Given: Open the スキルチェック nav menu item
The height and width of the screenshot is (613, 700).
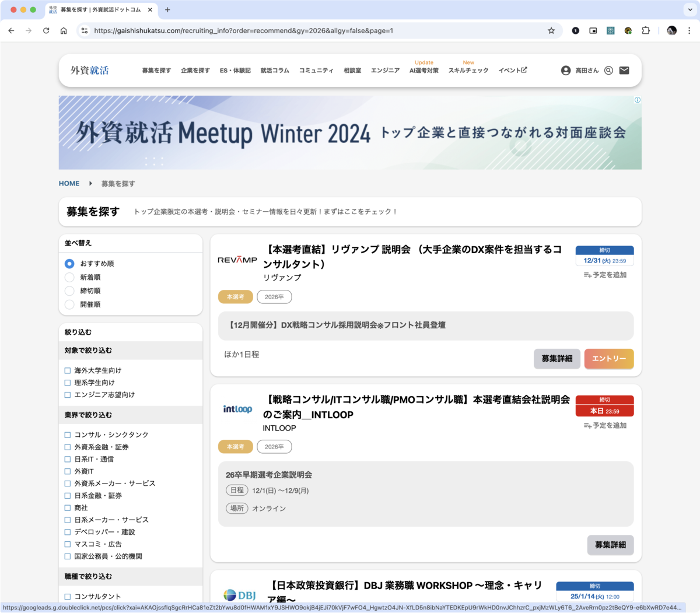Looking at the screenshot, I should pos(468,71).
